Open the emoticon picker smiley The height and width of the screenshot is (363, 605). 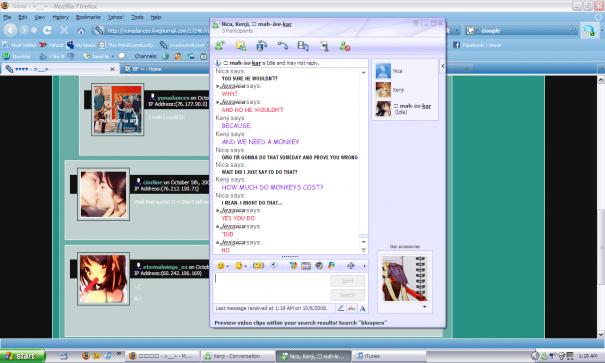coord(220,265)
